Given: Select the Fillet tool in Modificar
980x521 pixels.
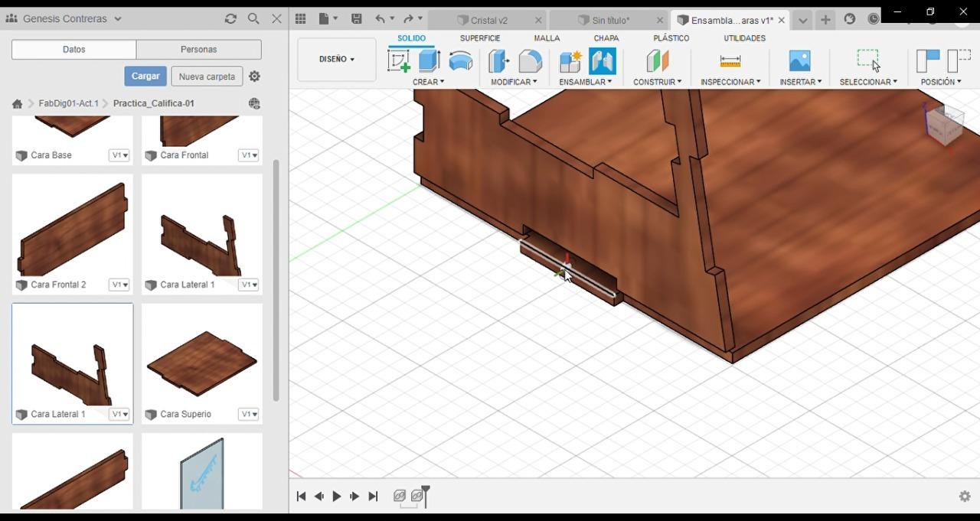Looking at the screenshot, I should coord(530,61).
